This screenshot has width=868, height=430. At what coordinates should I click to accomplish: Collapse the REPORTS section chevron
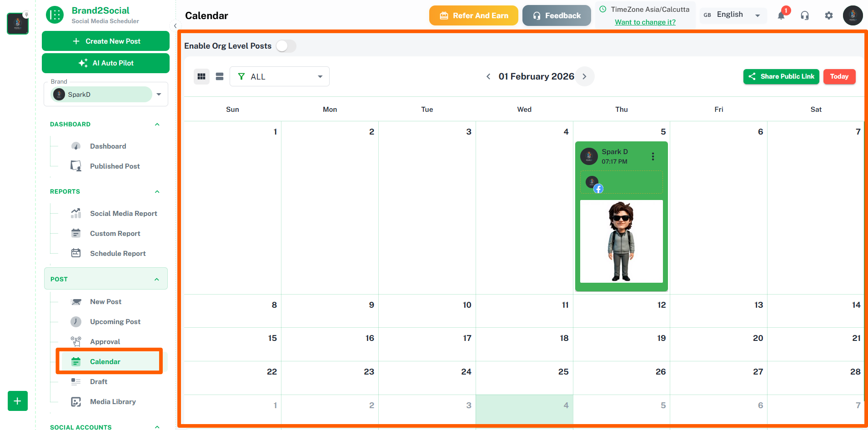click(157, 191)
